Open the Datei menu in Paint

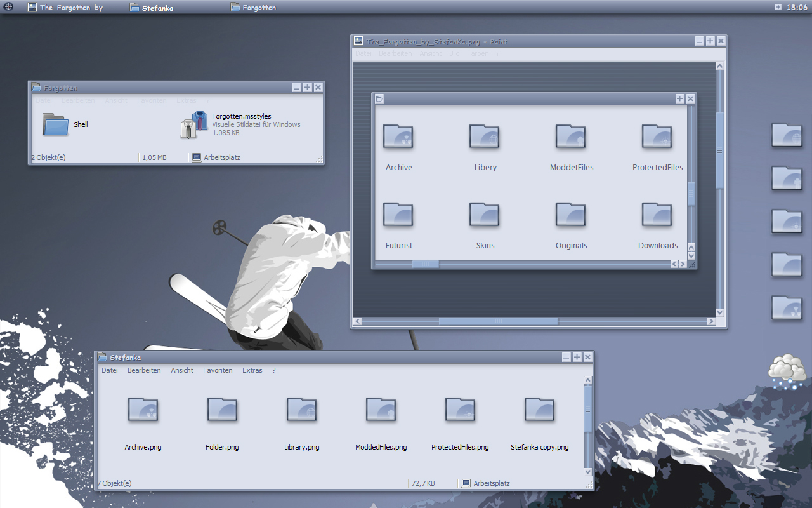[363, 54]
